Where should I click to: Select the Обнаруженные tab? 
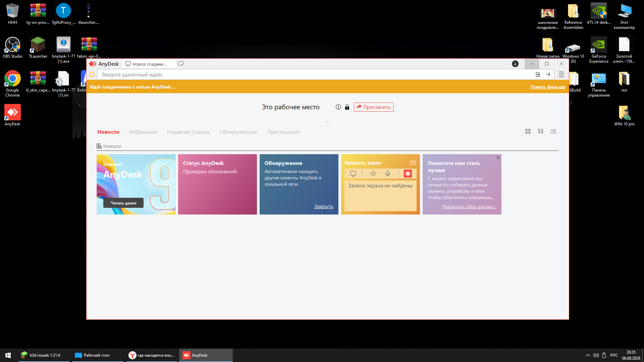pos(238,132)
